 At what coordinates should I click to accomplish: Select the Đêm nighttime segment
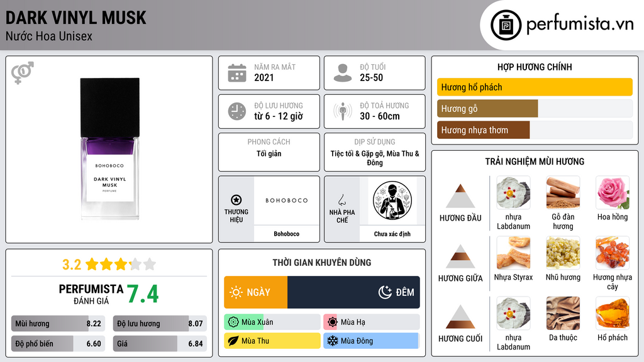click(x=353, y=292)
